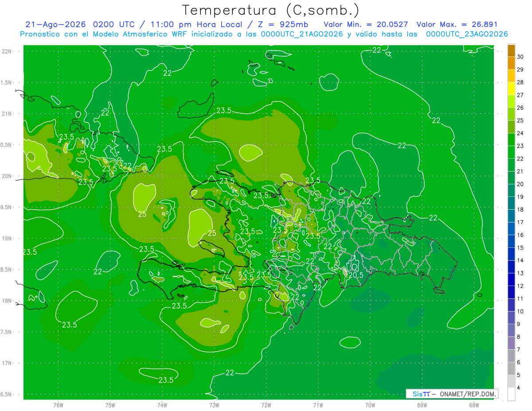532x411 pixels.
Task: Click the 74W longitude axis label
Action: click(x=162, y=405)
